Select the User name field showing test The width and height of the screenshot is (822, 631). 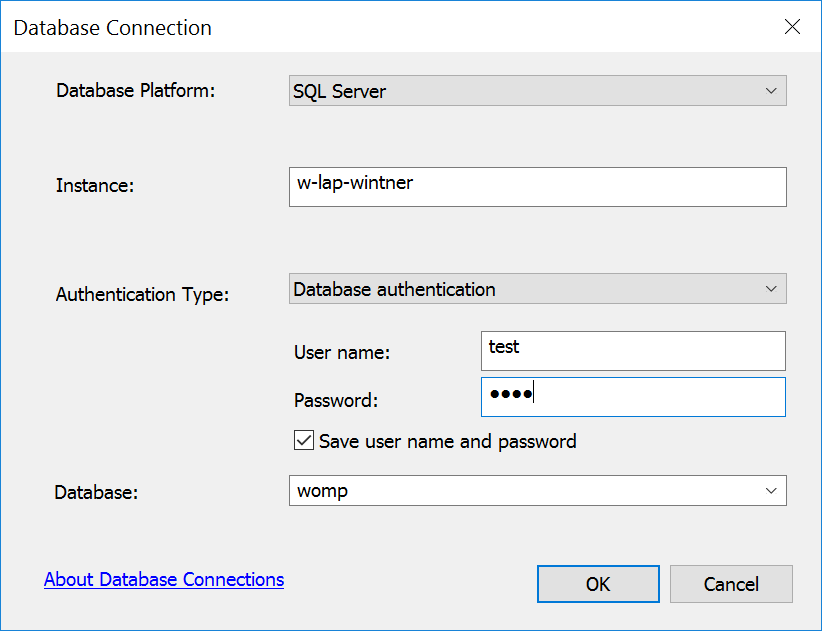[x=632, y=350]
